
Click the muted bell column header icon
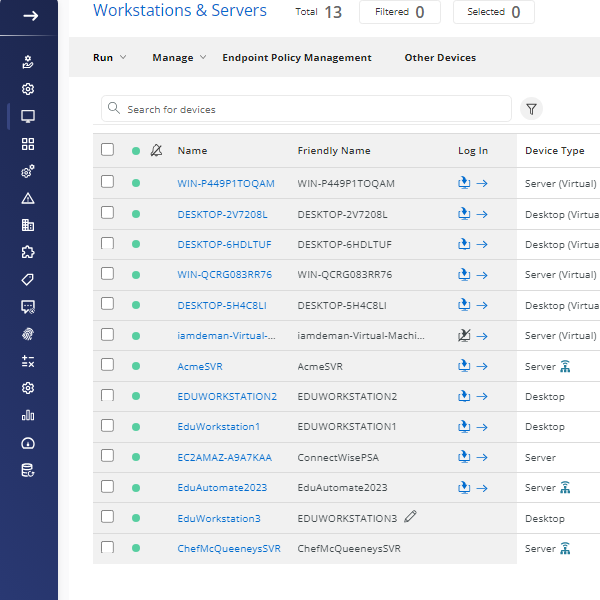[156, 151]
